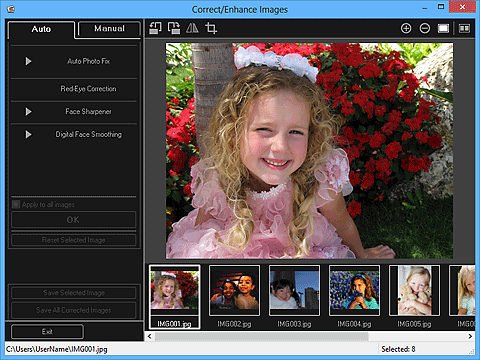Maximize the Correct/Enhance Images window
480x360 pixels.
(x=441, y=7)
